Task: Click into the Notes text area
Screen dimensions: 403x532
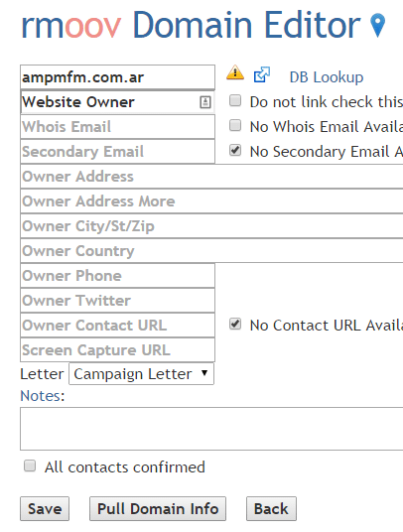Action: pos(211,429)
